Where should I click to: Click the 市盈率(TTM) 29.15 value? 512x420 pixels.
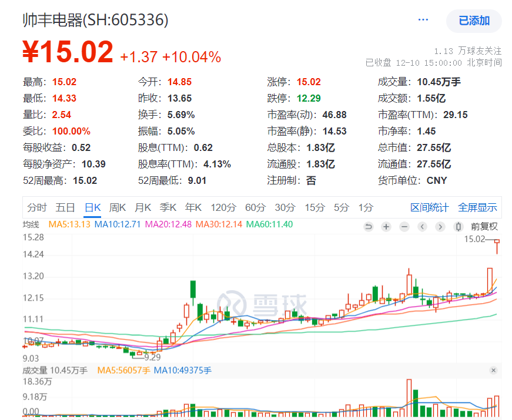click(x=455, y=115)
